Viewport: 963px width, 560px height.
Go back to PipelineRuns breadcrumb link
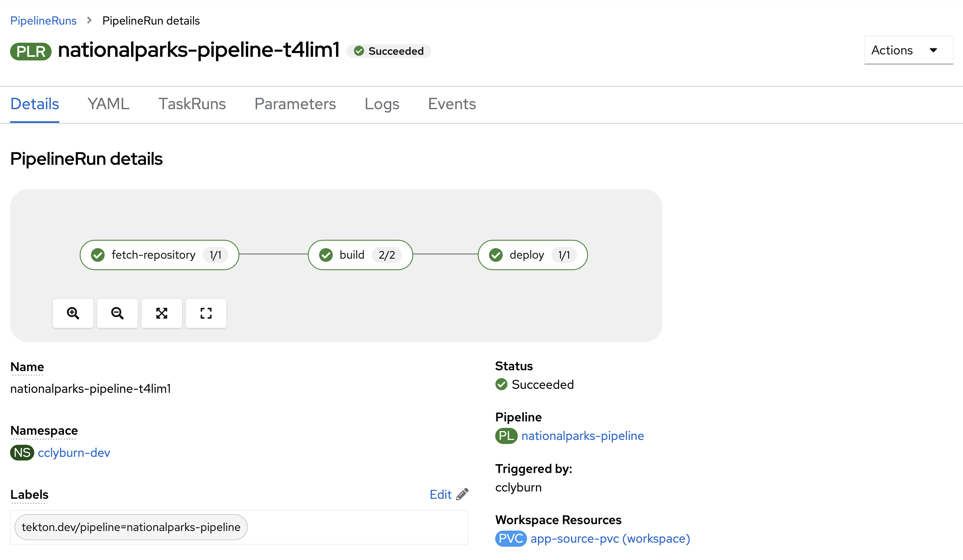[x=44, y=21]
